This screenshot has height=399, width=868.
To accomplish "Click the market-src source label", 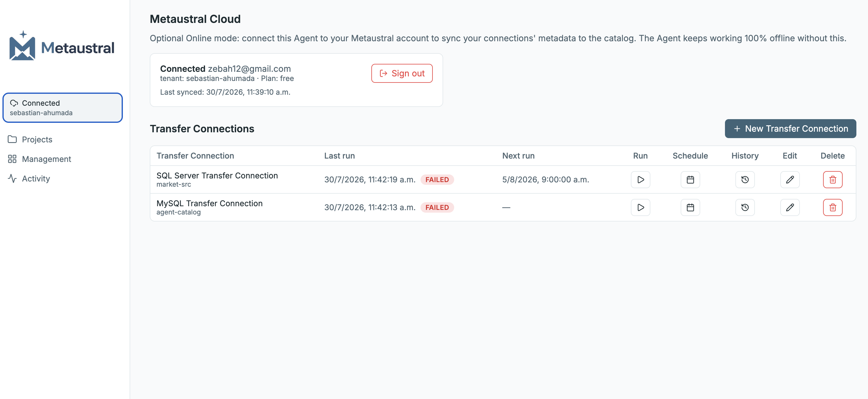I will [174, 185].
